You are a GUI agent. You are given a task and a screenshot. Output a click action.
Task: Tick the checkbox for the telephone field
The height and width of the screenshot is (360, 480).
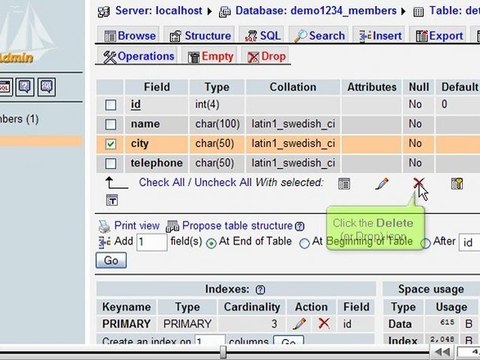point(110,164)
